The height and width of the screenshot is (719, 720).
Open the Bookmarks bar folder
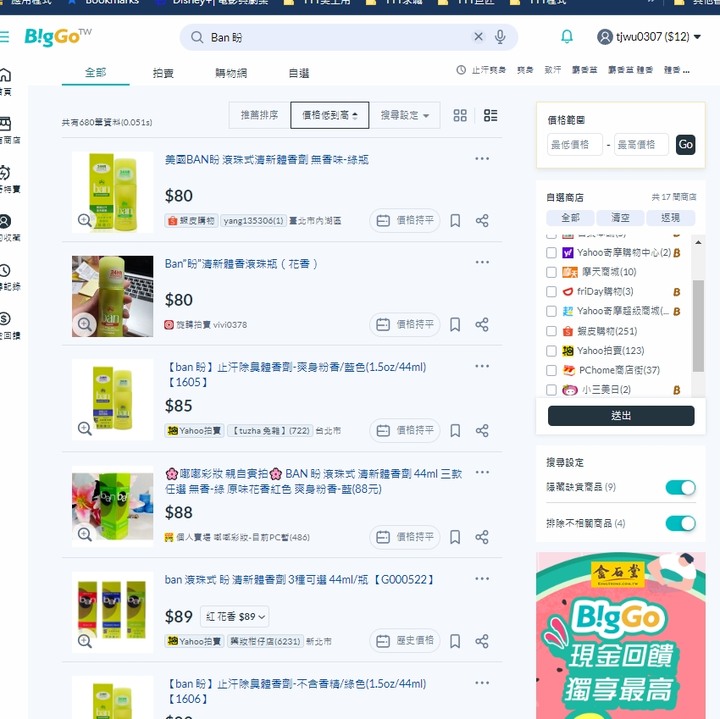pyautogui.click(x=103, y=2)
